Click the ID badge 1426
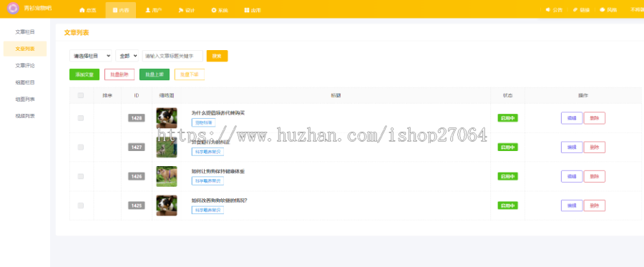The width and height of the screenshot is (644, 267). pos(137,176)
